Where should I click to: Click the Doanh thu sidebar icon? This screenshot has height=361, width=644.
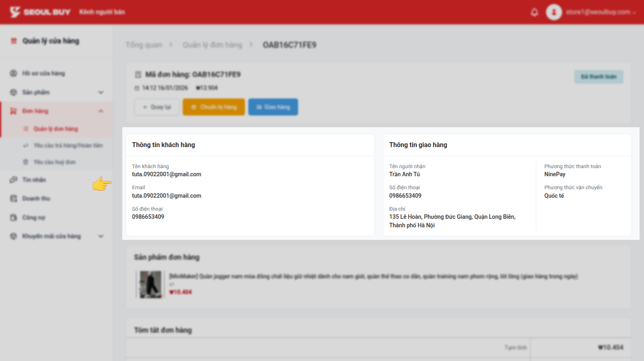(13, 199)
